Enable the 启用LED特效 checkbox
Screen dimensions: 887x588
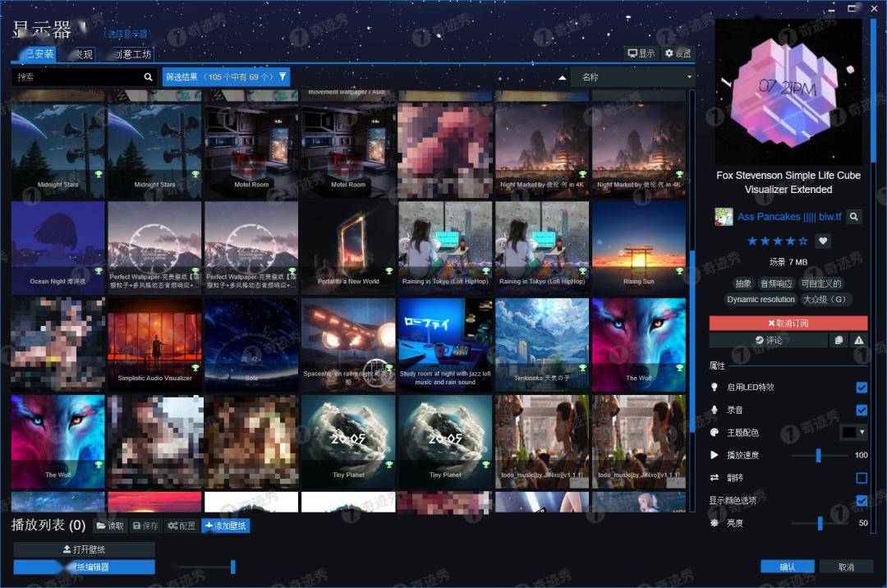pos(862,387)
